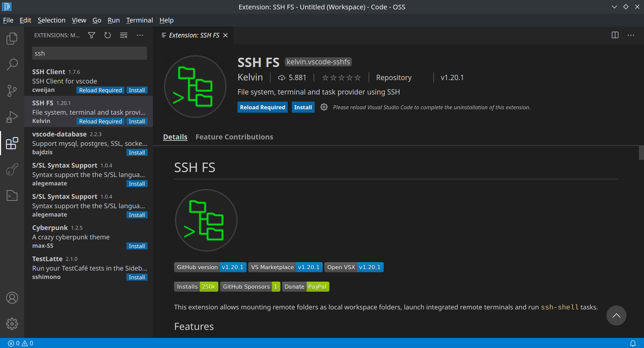Viewport: 644px width, 348px height.
Task: Open the Manage gear in activity bar
Action: tap(12, 324)
